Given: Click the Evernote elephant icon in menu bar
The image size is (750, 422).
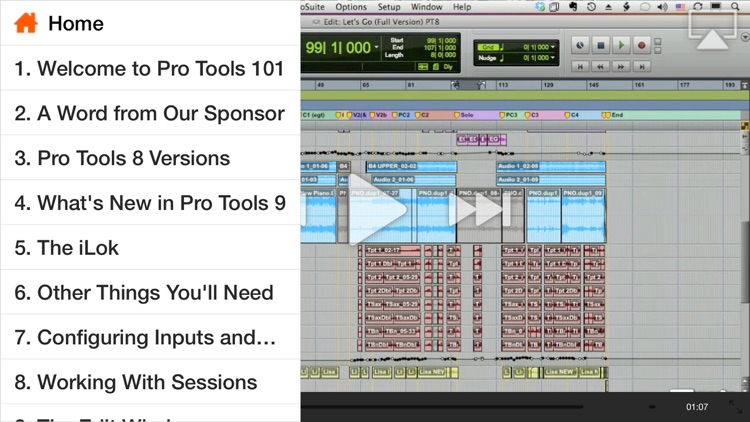Looking at the screenshot, I should pos(573,7).
